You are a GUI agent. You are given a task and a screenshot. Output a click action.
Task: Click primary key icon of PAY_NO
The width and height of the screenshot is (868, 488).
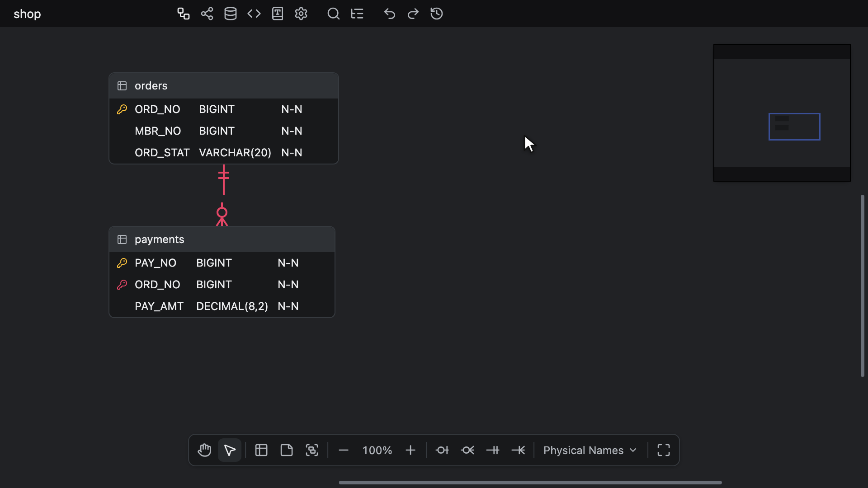(122, 263)
